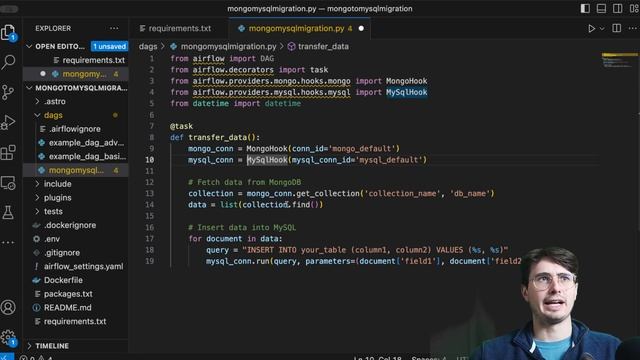
Task: Open the Source Control view
Action: (x=8, y=92)
